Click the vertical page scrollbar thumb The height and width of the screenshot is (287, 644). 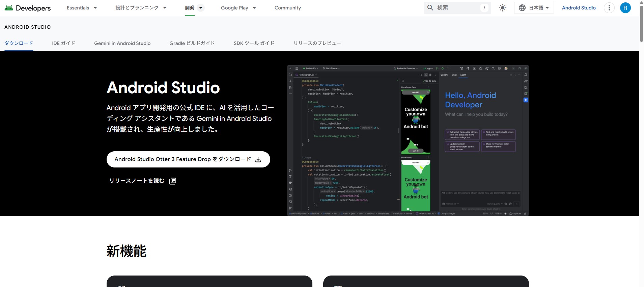tap(641, 24)
